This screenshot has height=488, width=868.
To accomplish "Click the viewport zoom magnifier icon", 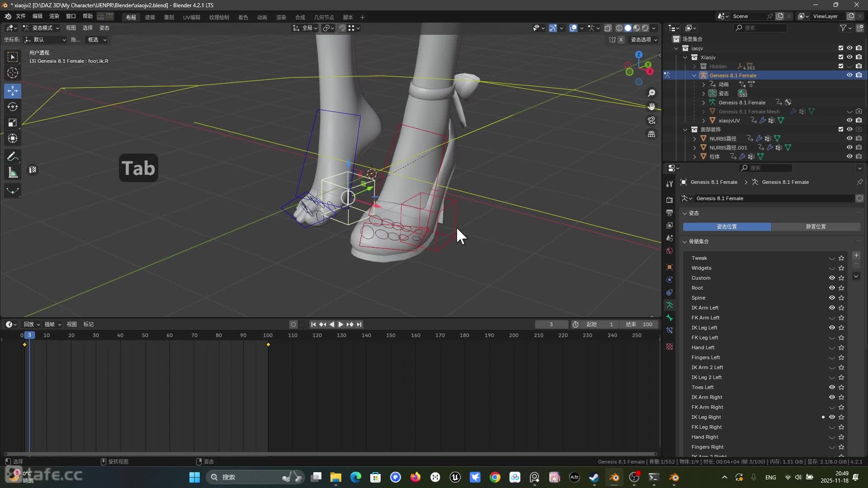I will pyautogui.click(x=651, y=93).
